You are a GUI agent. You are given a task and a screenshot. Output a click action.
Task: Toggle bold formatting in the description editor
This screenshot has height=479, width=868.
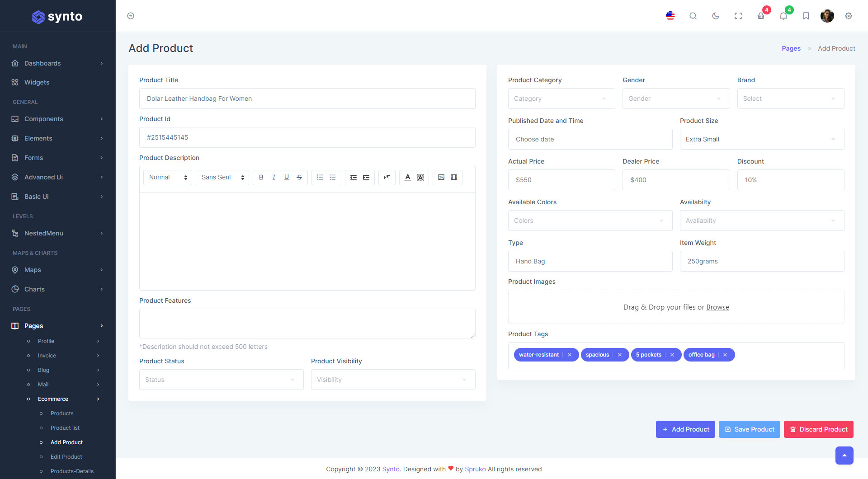261,177
